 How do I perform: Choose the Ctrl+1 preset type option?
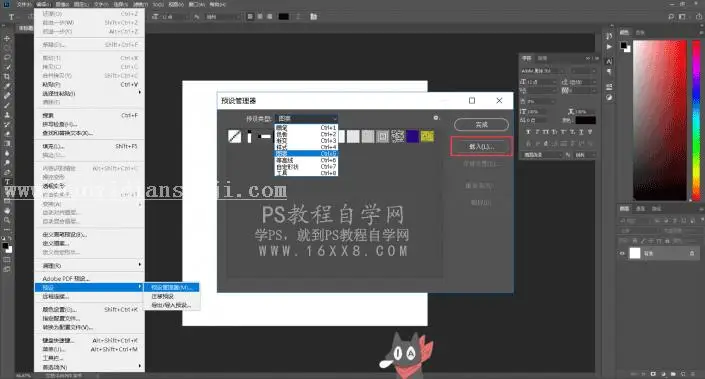(306, 128)
